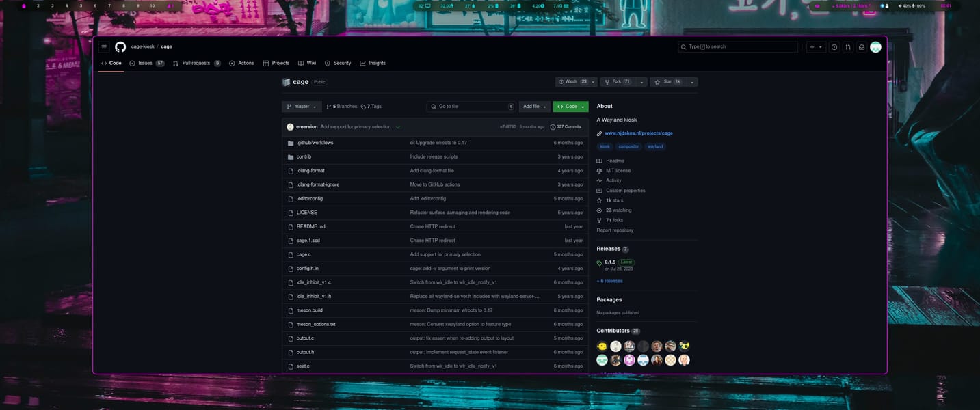Click the 'compositor' topic tag
The width and height of the screenshot is (980, 410).
(629, 146)
